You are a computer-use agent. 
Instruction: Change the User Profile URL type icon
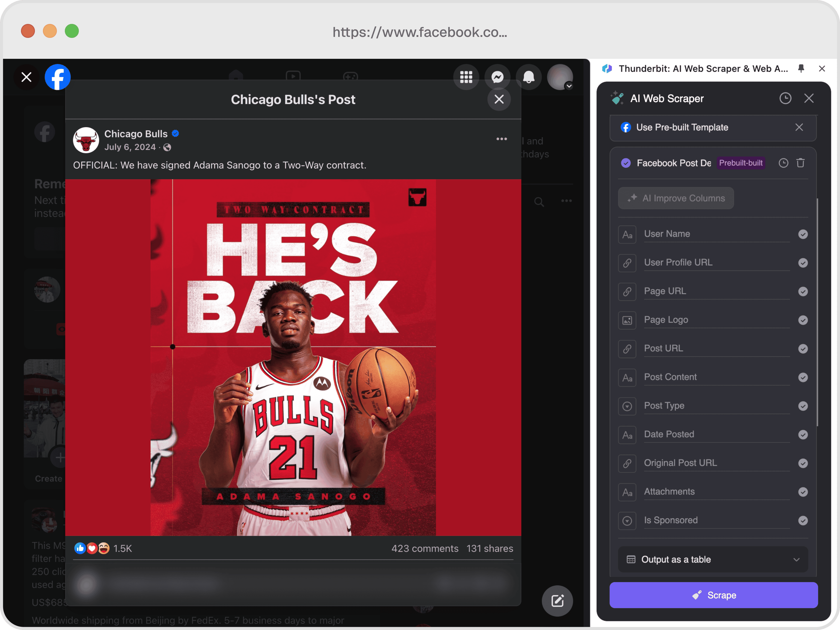click(627, 263)
